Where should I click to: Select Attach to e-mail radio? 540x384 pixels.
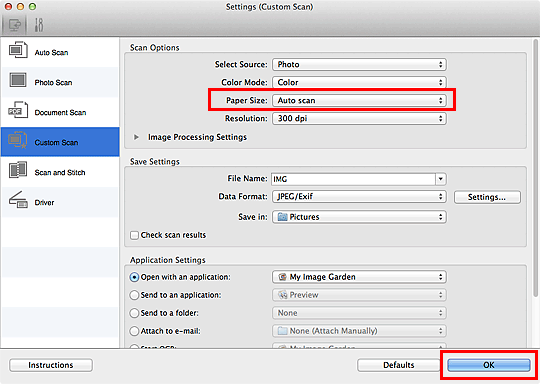click(x=134, y=331)
